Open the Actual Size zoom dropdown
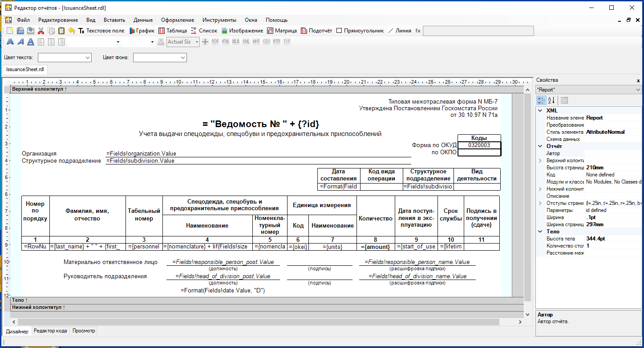 196,42
